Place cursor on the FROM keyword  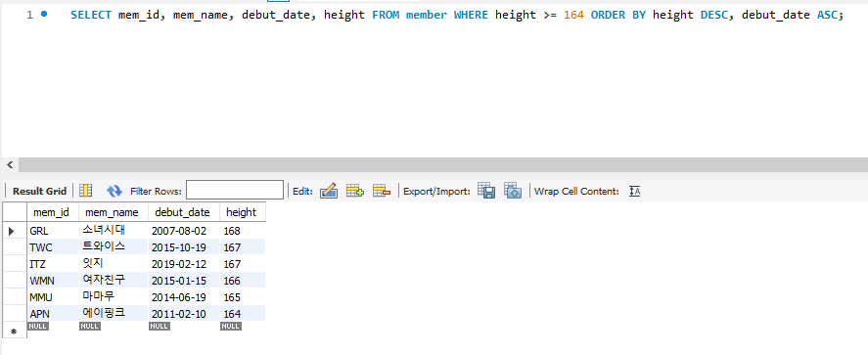coord(386,15)
